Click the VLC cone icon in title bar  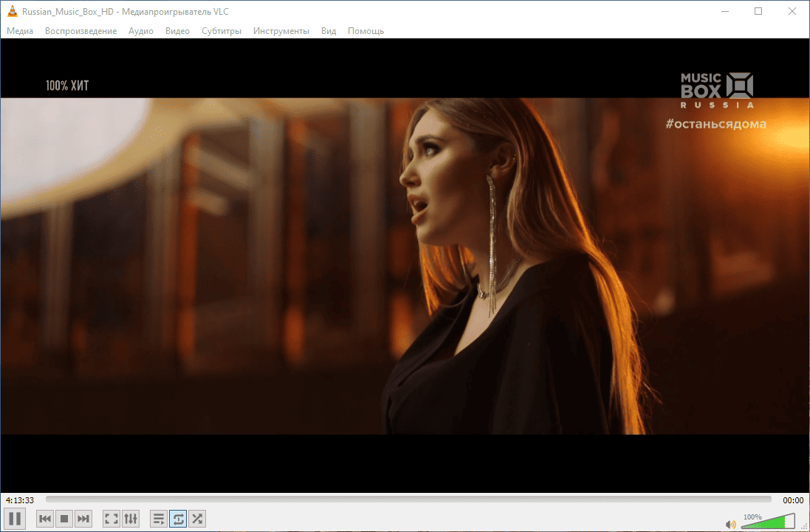pos(12,11)
